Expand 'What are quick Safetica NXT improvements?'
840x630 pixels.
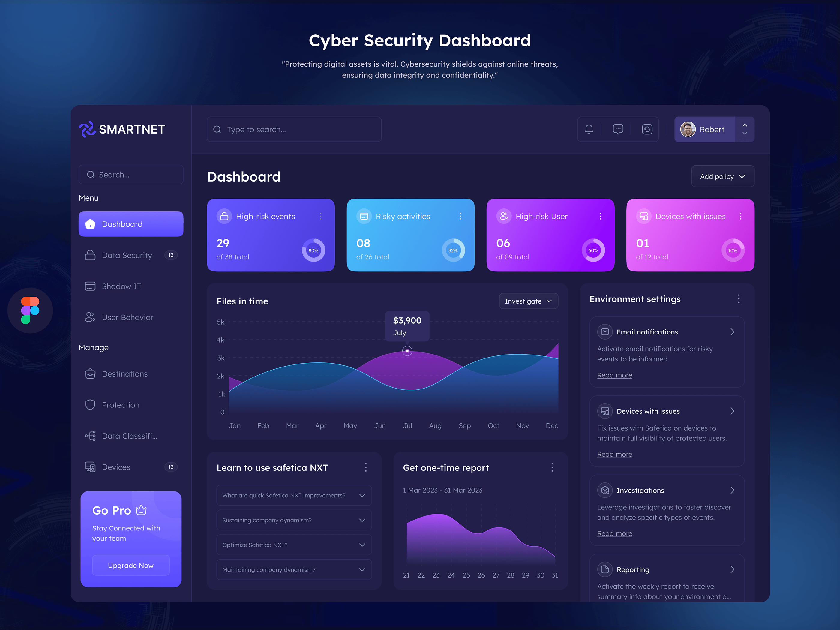(294, 495)
